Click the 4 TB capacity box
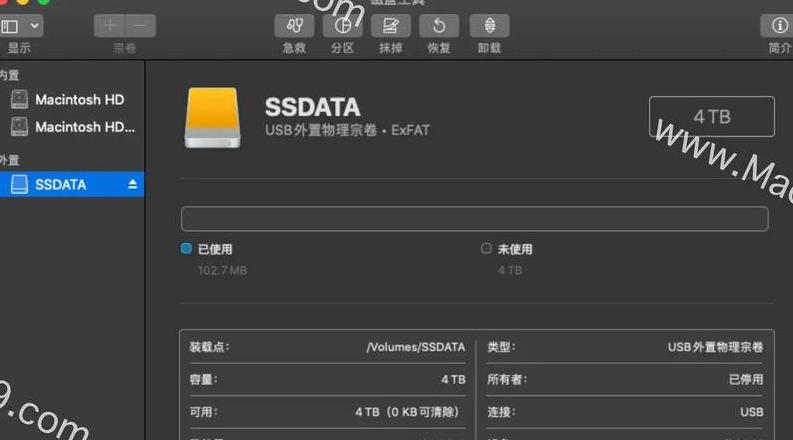This screenshot has height=440, width=793. pos(712,117)
